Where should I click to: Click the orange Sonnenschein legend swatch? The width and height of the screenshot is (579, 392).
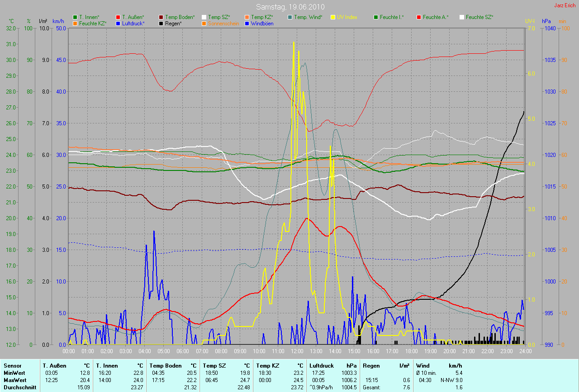204,23
